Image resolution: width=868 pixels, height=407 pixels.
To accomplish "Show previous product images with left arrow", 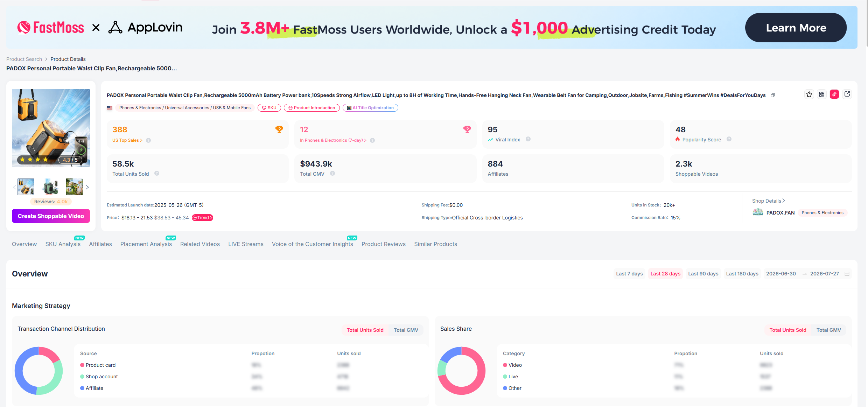I will coord(14,187).
